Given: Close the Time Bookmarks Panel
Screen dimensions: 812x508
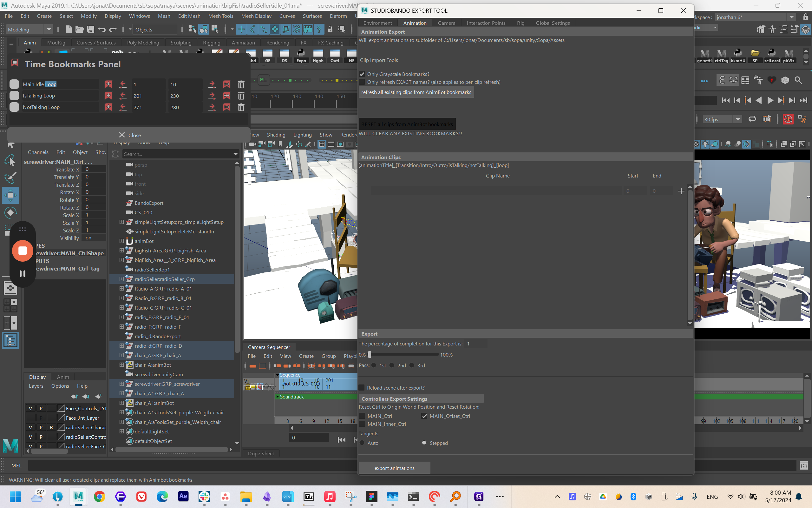Looking at the screenshot, I should [x=129, y=135].
